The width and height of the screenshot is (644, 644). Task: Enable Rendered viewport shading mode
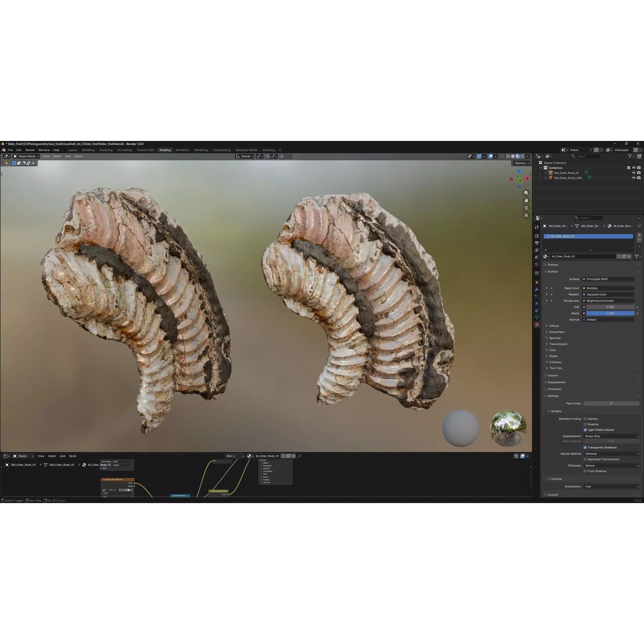click(x=523, y=156)
